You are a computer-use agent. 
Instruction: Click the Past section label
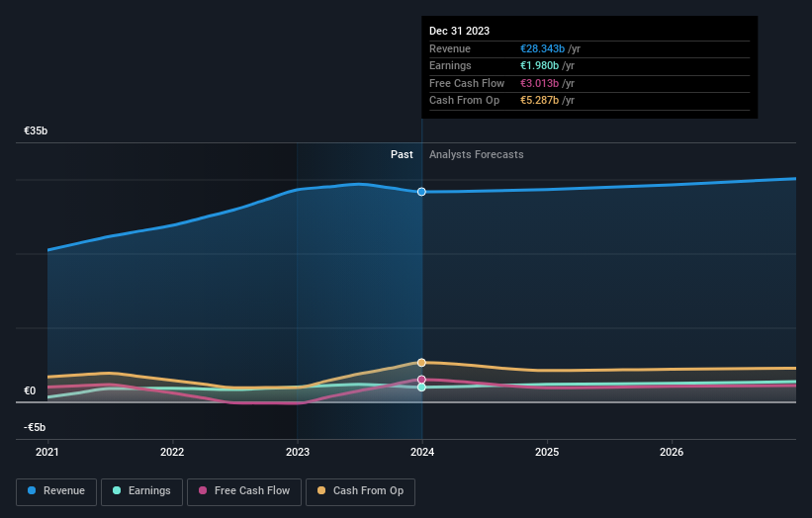tap(402, 154)
